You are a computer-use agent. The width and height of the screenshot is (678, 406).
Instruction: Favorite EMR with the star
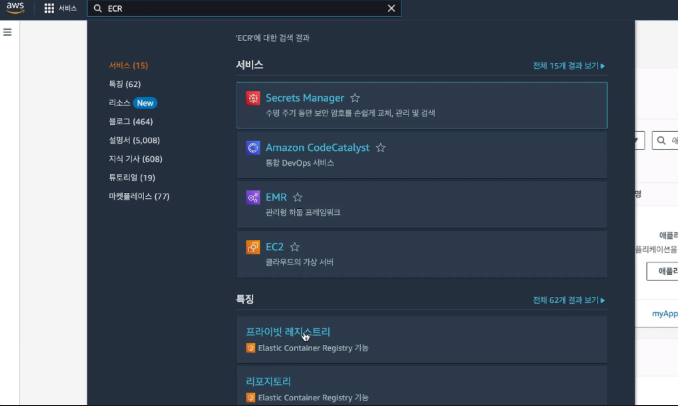pyautogui.click(x=297, y=198)
